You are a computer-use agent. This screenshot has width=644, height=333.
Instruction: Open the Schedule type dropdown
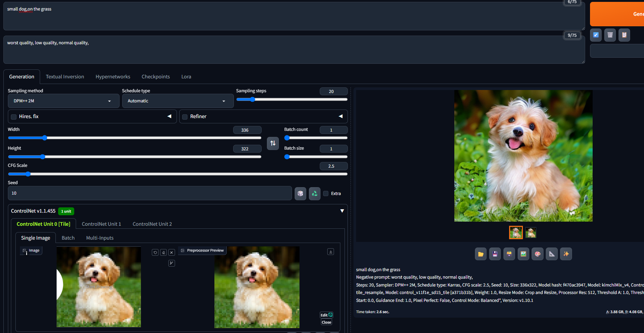(x=178, y=101)
